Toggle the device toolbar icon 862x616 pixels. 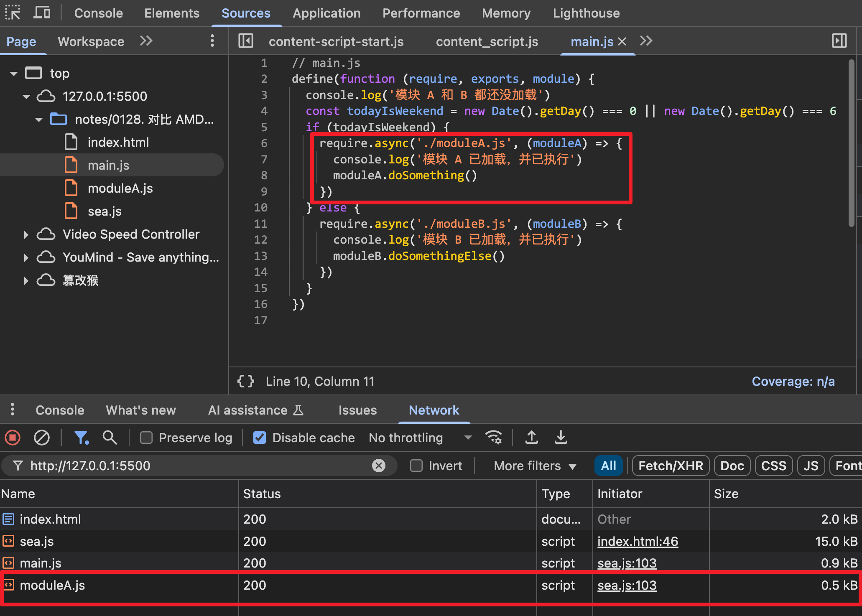[42, 13]
